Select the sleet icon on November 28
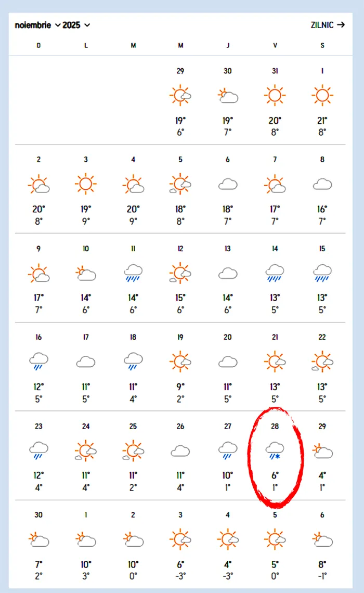 [x=275, y=449]
